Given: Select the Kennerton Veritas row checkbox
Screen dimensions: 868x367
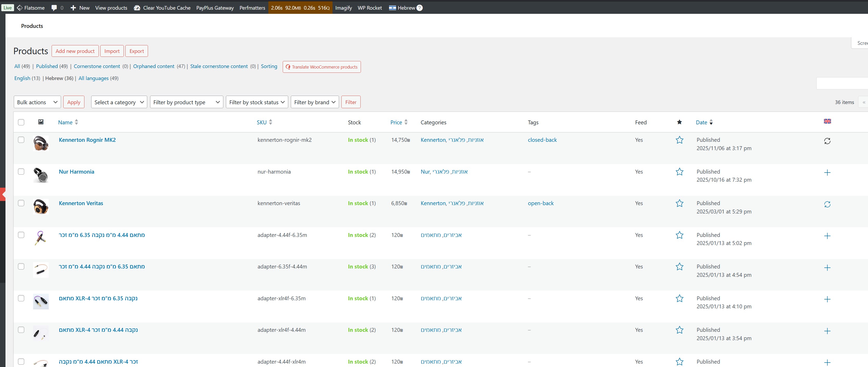Looking at the screenshot, I should (x=21, y=203).
